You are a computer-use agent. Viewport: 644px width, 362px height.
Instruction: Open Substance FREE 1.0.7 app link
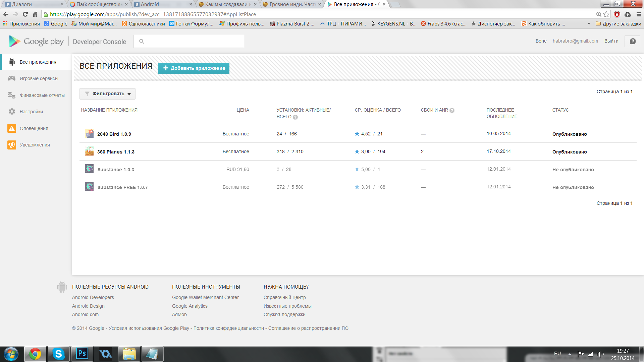coord(122,187)
